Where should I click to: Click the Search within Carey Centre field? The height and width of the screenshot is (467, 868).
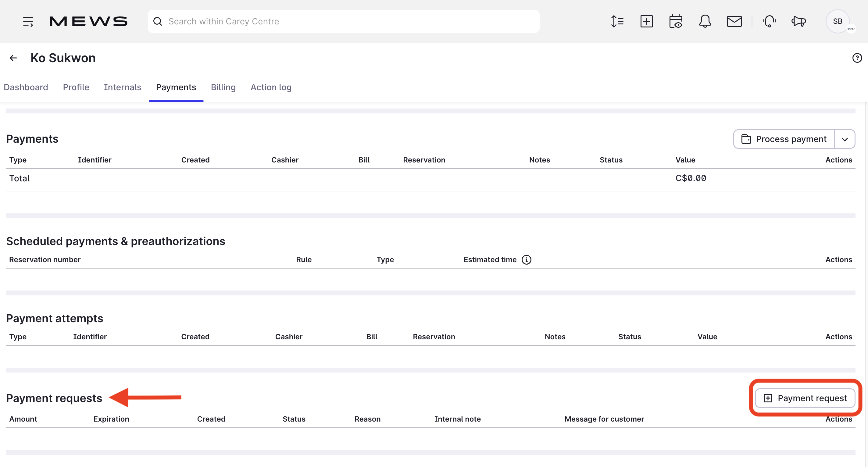tap(344, 22)
